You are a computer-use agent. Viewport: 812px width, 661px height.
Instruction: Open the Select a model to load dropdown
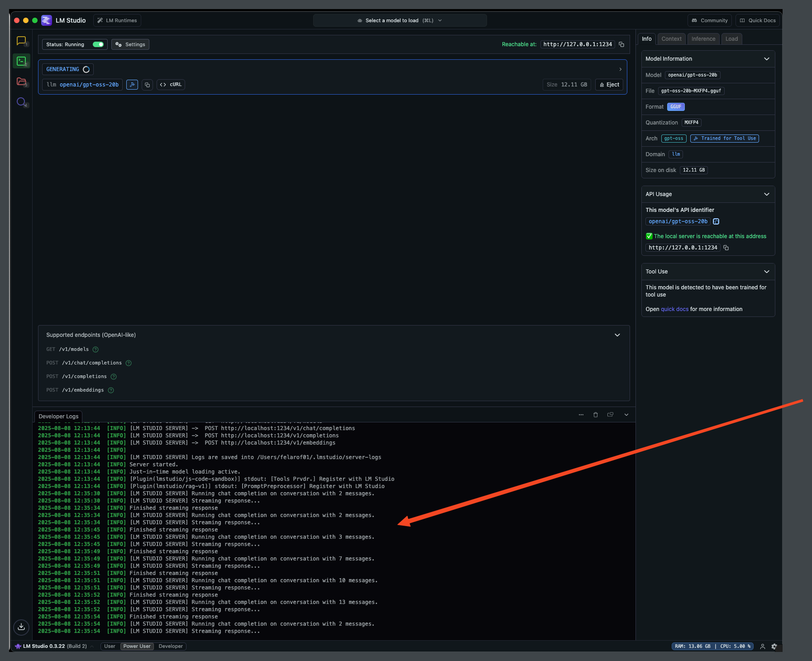[399, 20]
